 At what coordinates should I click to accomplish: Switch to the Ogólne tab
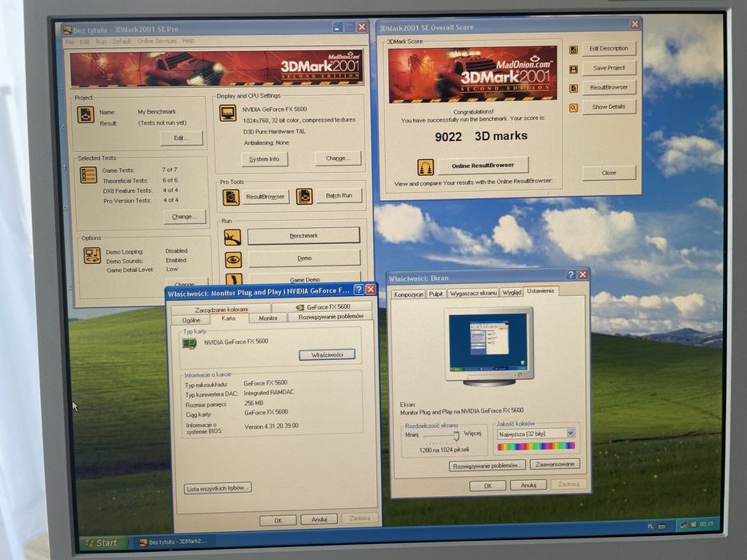pyautogui.click(x=191, y=320)
